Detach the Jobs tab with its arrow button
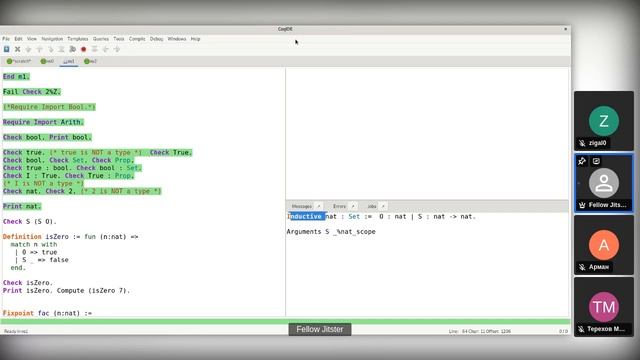This screenshot has height=360, width=640. pos(383,207)
